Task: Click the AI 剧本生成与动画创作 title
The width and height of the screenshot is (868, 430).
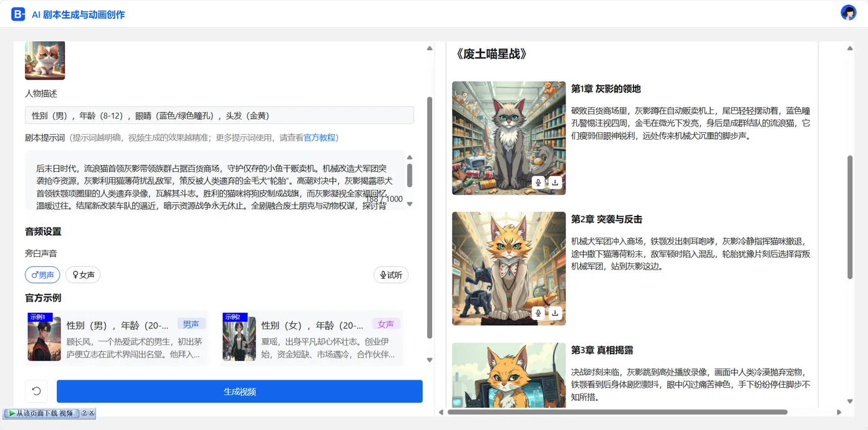Action: (x=78, y=14)
